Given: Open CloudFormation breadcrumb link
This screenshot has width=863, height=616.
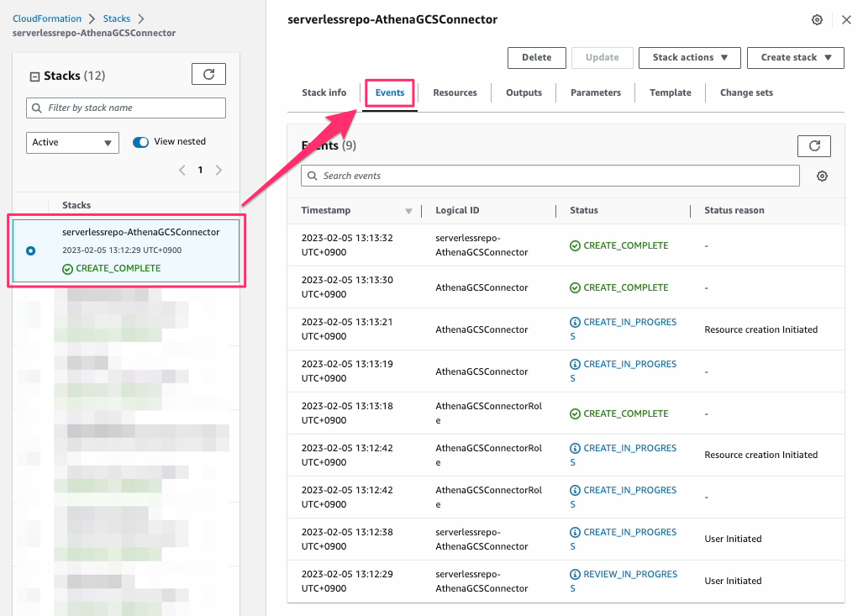Looking at the screenshot, I should tap(47, 18).
